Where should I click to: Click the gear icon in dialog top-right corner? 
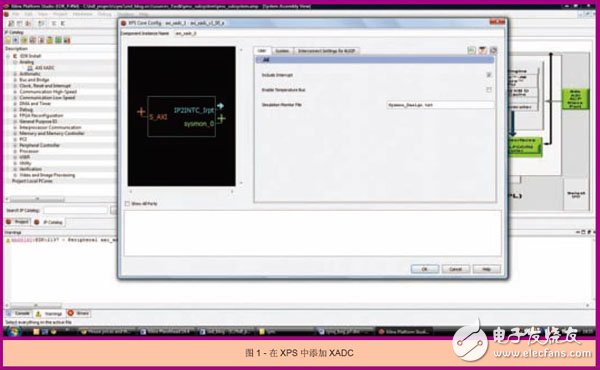pos(493,51)
